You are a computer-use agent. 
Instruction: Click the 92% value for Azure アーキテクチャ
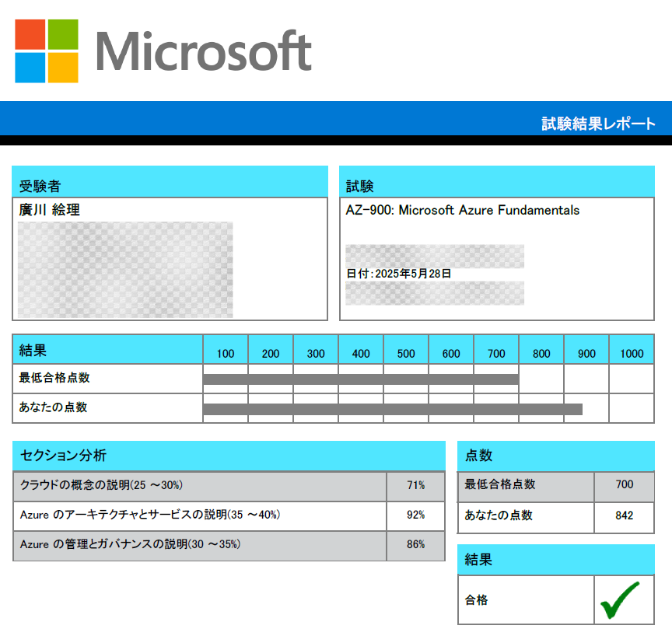pyautogui.click(x=415, y=515)
